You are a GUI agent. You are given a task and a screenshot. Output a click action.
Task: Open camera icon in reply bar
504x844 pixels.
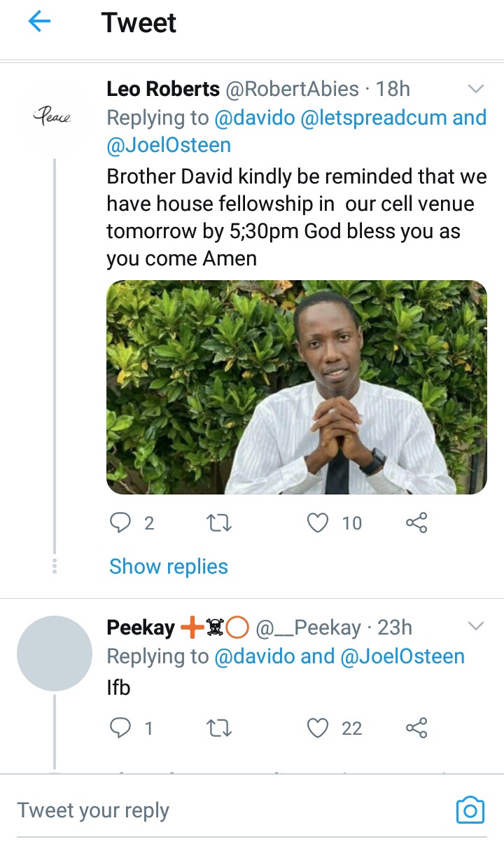(470, 810)
